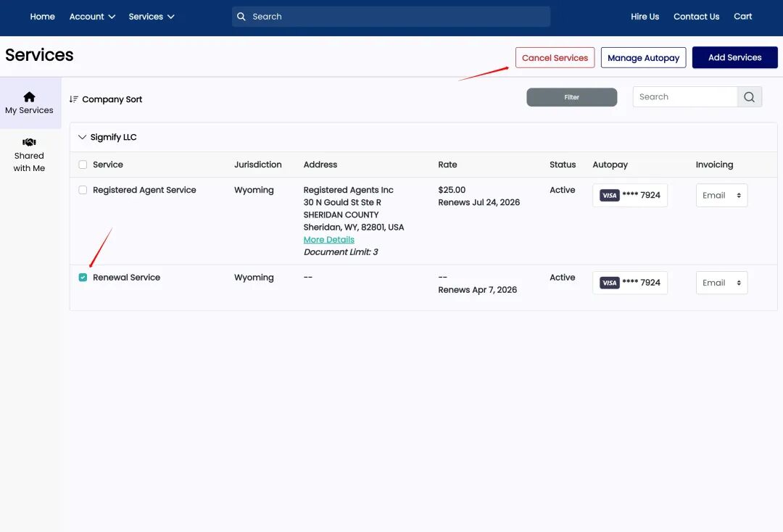The height and width of the screenshot is (532, 783).
Task: Click the Visa card on Renewal Service row
Action: [x=629, y=283]
